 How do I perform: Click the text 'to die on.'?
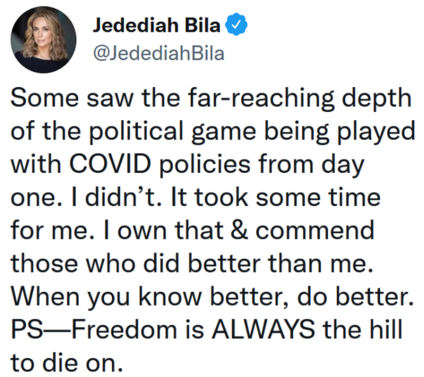pos(67,363)
